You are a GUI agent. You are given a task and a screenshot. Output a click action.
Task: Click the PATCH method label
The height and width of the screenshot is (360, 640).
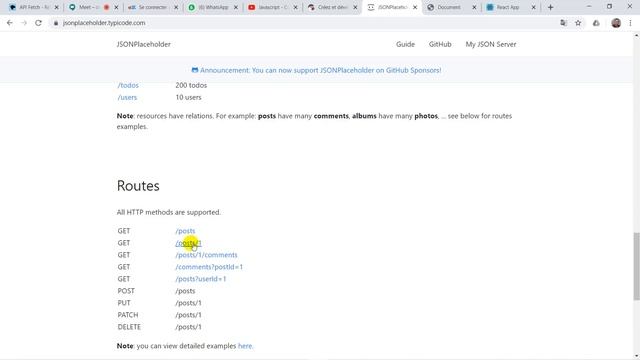click(x=128, y=315)
